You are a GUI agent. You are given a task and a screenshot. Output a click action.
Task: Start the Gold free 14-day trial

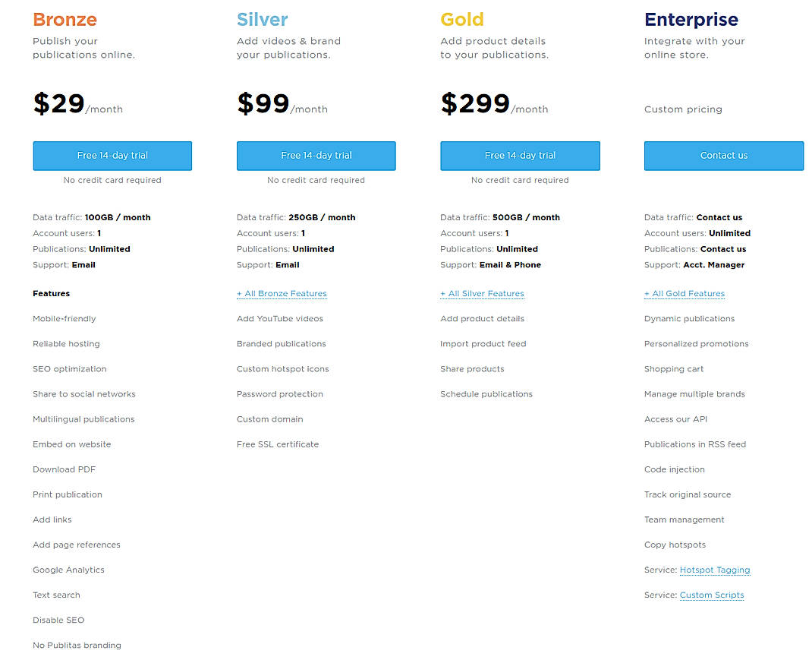pos(520,155)
